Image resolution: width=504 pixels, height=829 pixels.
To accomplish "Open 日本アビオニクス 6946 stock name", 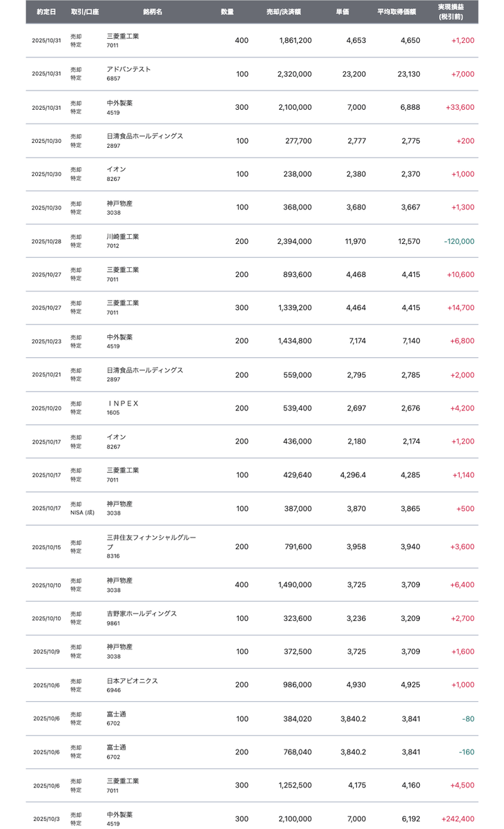I will (133, 685).
